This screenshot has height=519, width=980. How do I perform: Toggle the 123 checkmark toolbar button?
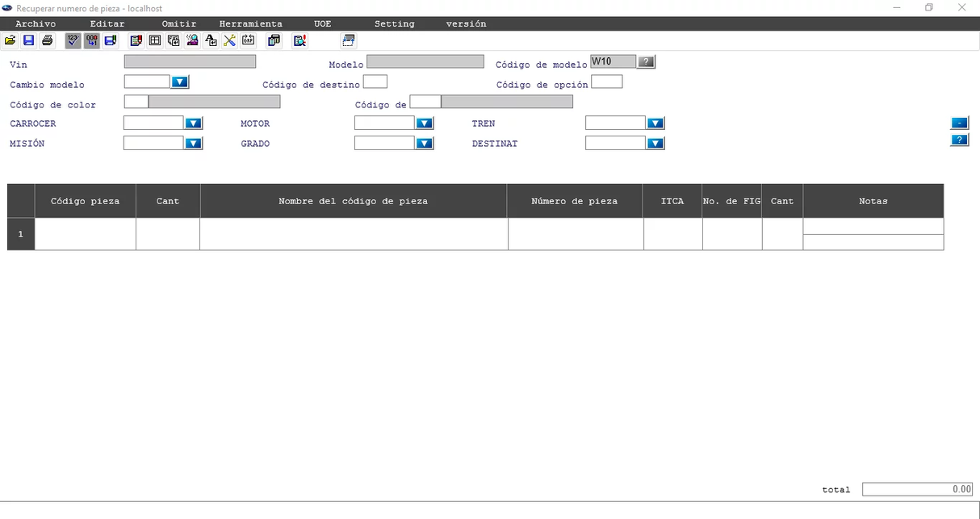tap(73, 40)
